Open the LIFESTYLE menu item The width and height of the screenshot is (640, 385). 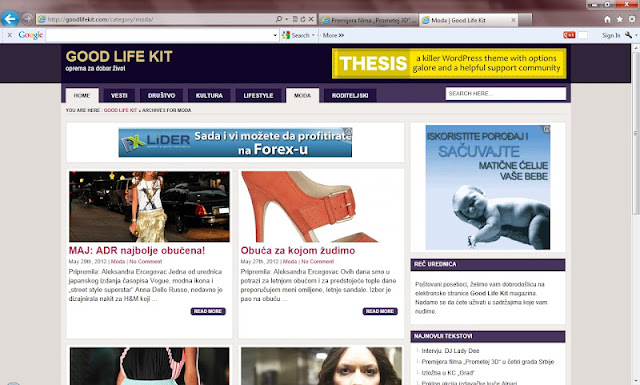tap(258, 96)
